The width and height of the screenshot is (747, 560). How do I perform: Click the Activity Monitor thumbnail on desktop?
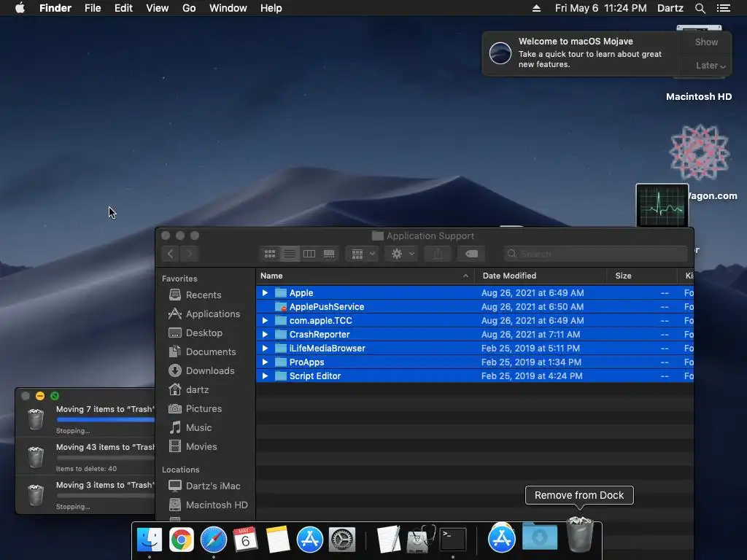[x=662, y=205]
